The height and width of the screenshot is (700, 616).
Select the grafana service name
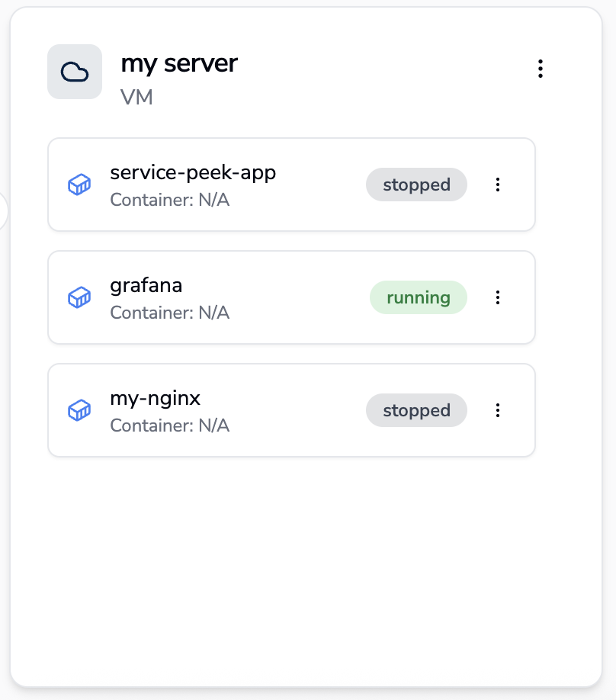coord(146,285)
